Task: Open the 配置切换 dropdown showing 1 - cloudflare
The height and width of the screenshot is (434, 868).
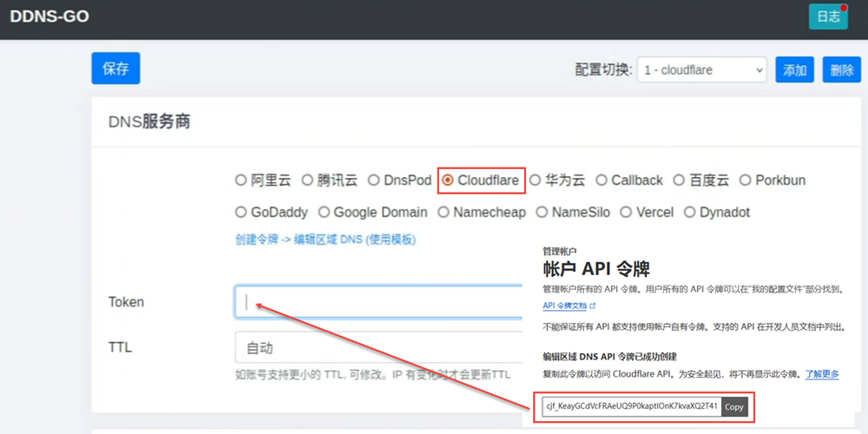Action: 701,69
